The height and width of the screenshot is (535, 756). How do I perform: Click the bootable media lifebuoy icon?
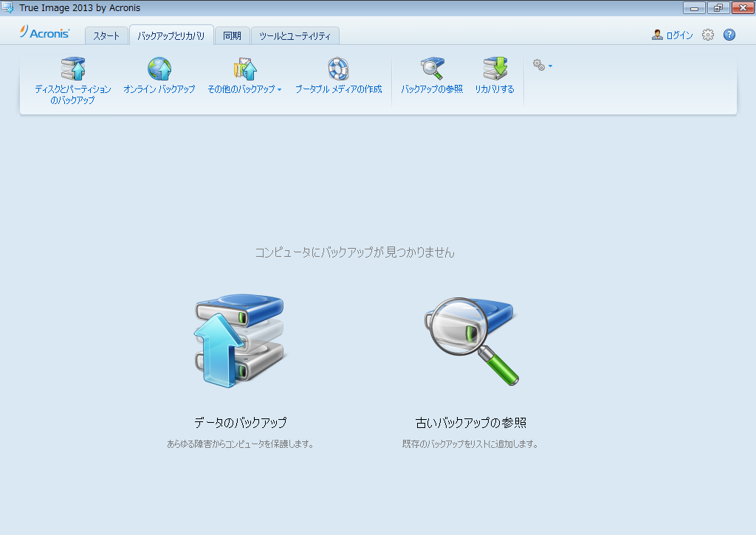[338, 69]
